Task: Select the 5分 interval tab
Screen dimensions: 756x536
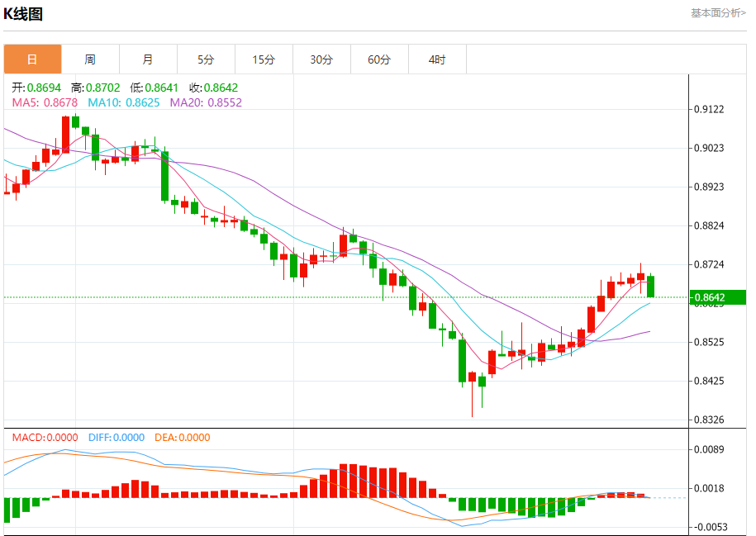Action: tap(206, 59)
